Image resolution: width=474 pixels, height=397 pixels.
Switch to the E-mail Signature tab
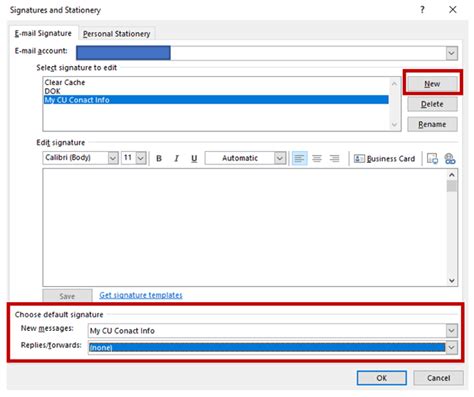point(43,33)
